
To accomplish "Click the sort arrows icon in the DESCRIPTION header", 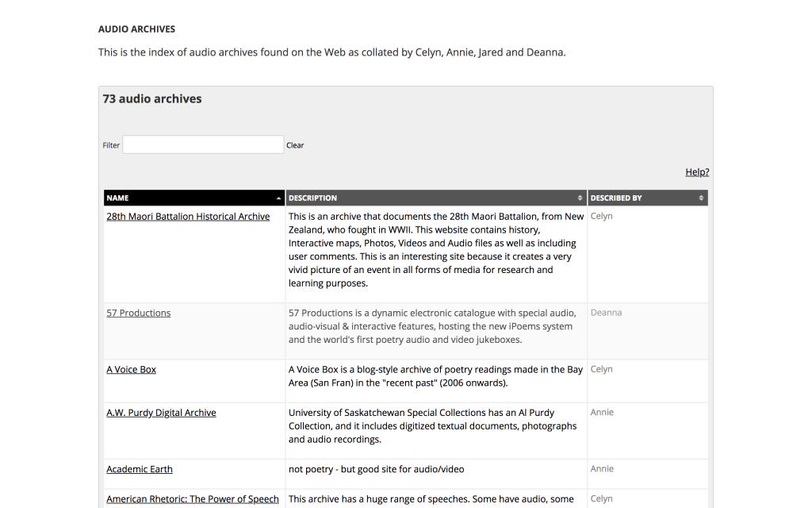I will pyautogui.click(x=580, y=198).
